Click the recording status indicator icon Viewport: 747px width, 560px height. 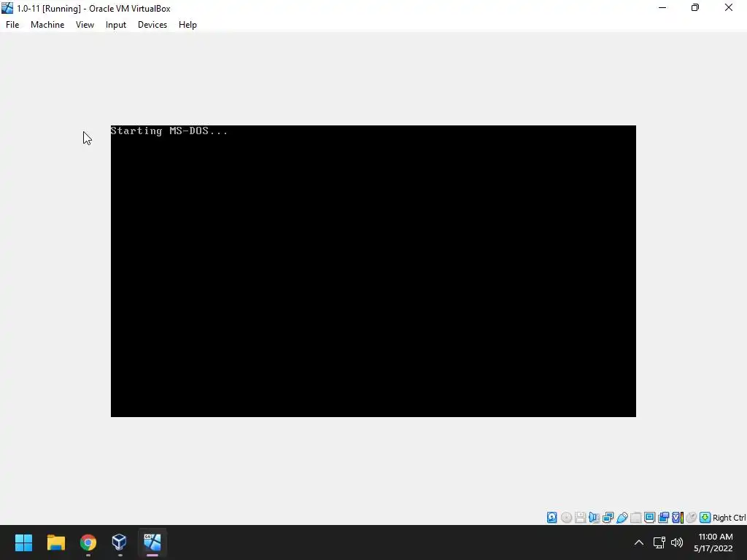click(x=664, y=518)
